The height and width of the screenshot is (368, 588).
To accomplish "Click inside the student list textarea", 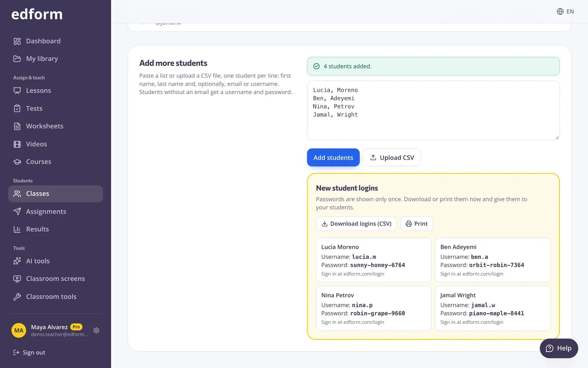I will tap(433, 110).
